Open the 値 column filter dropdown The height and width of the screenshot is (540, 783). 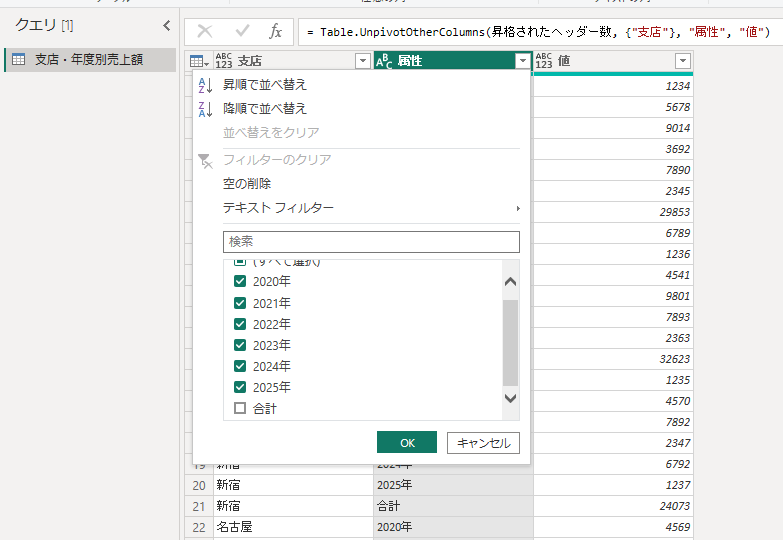683,61
